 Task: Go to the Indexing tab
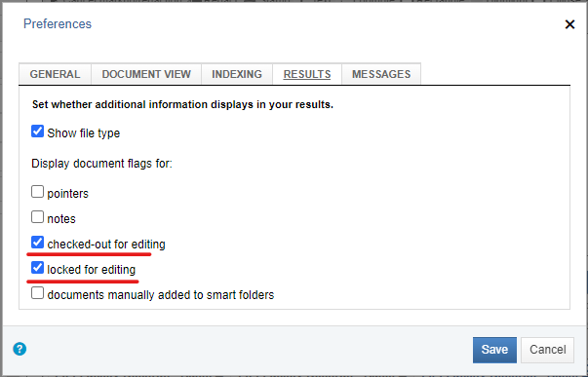tap(237, 74)
